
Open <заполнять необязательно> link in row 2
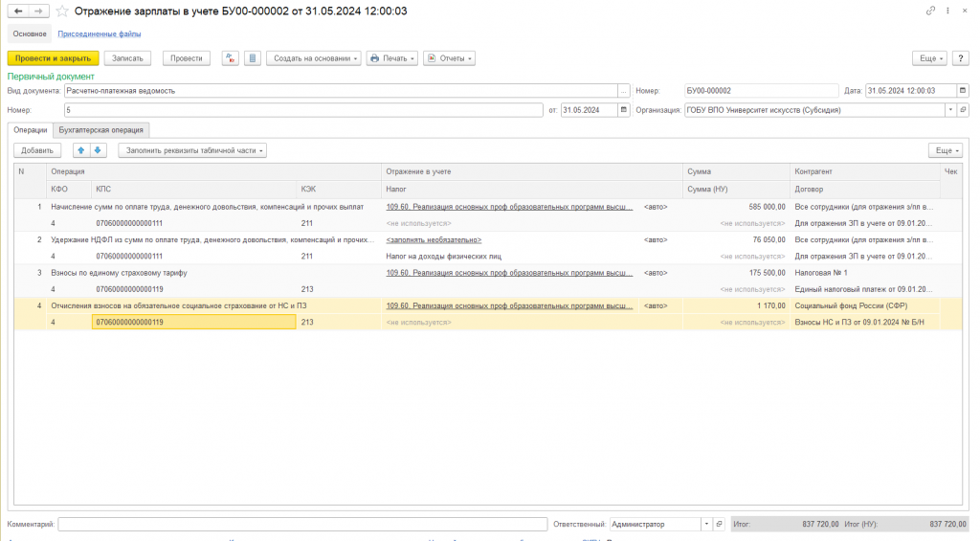[434, 239]
